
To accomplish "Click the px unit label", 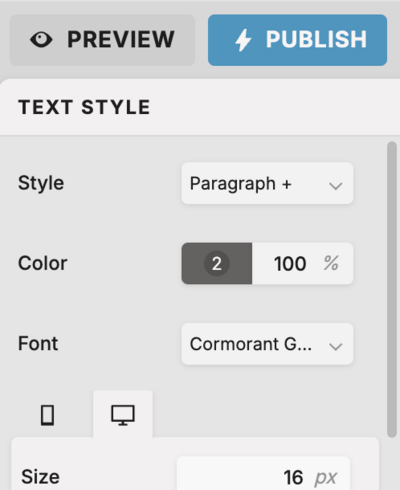I will pyautogui.click(x=326, y=478).
